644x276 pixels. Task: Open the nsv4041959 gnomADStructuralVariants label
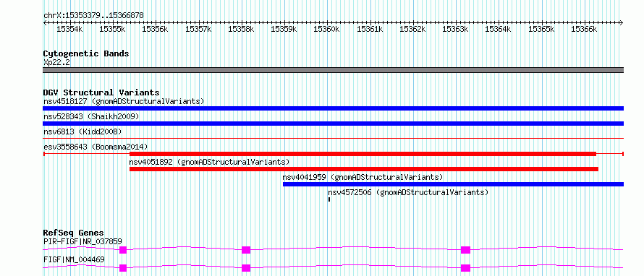pyautogui.click(x=363, y=177)
